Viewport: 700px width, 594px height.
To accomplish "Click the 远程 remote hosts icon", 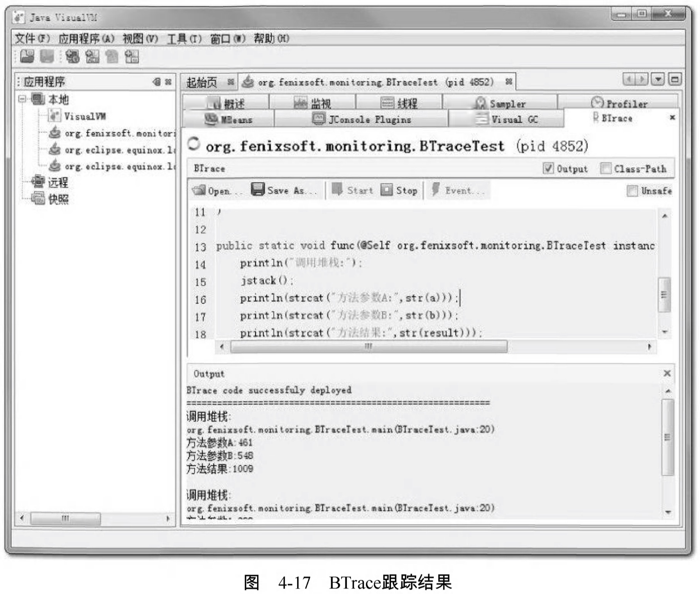I will coord(38,182).
